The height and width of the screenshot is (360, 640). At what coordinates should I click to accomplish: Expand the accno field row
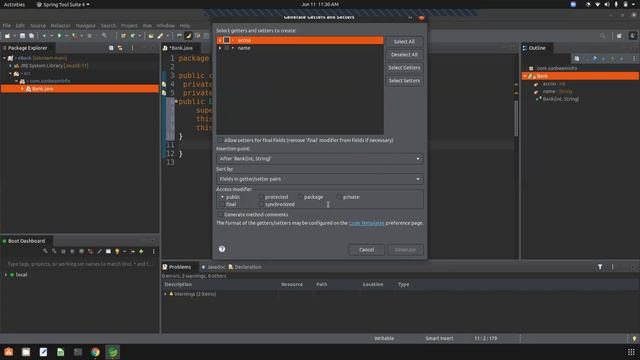click(x=220, y=40)
